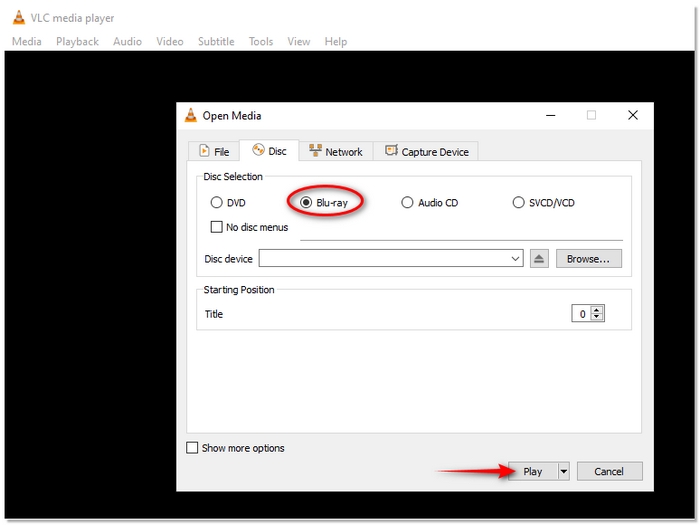Viewport: 700px width, 525px height.
Task: Select SVCD/VCD disc type
Action: (x=518, y=203)
